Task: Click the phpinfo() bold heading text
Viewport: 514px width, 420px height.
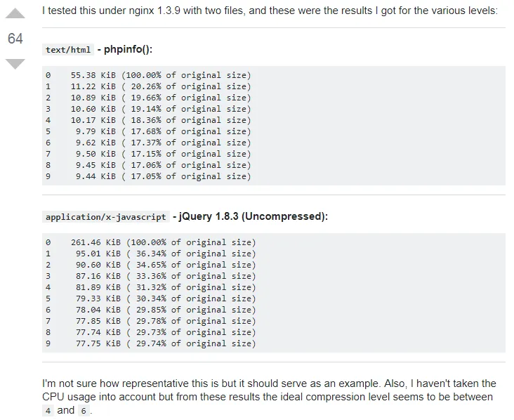Action: [128, 50]
